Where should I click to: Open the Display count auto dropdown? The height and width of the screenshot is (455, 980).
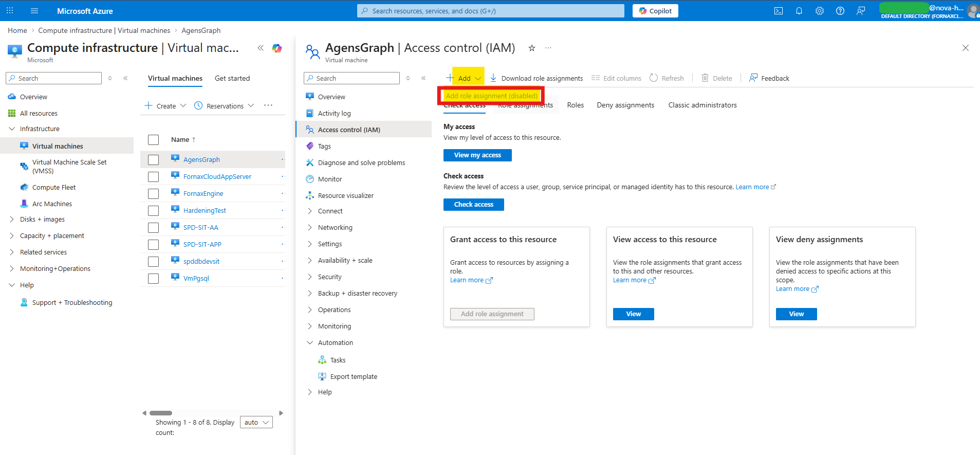click(256, 422)
